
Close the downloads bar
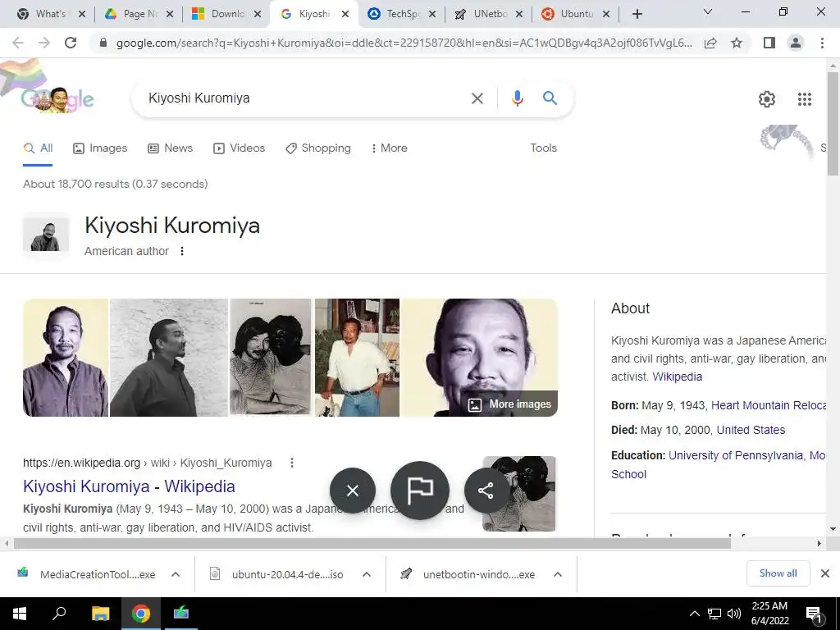tap(825, 573)
